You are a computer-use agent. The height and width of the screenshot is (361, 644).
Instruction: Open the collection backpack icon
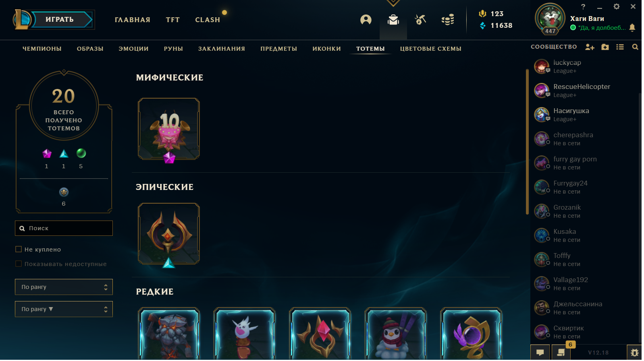[x=393, y=20]
